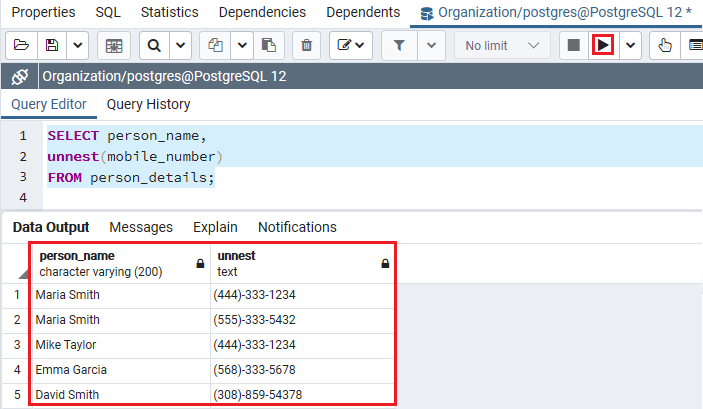Click the Filter funnel icon
The height and width of the screenshot is (409, 703).
(x=399, y=45)
